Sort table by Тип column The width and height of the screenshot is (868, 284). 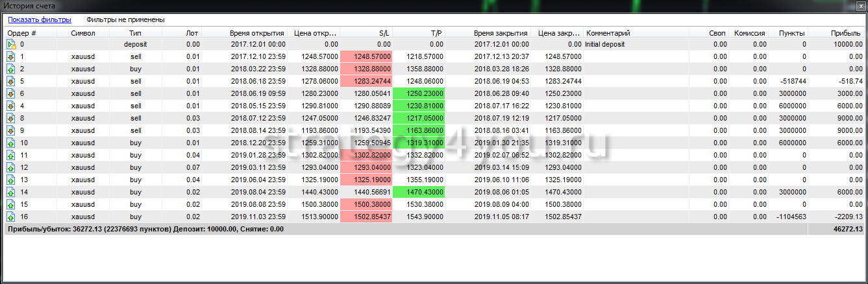pyautogui.click(x=135, y=33)
